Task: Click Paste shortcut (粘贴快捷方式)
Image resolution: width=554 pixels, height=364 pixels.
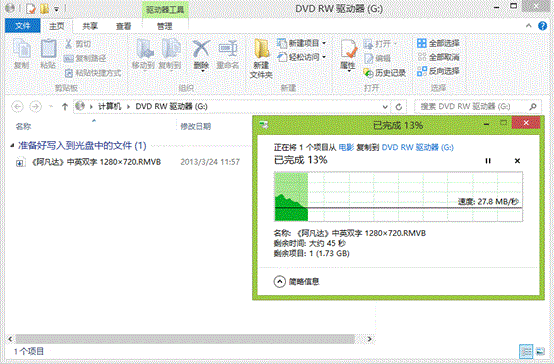Action: [93, 73]
